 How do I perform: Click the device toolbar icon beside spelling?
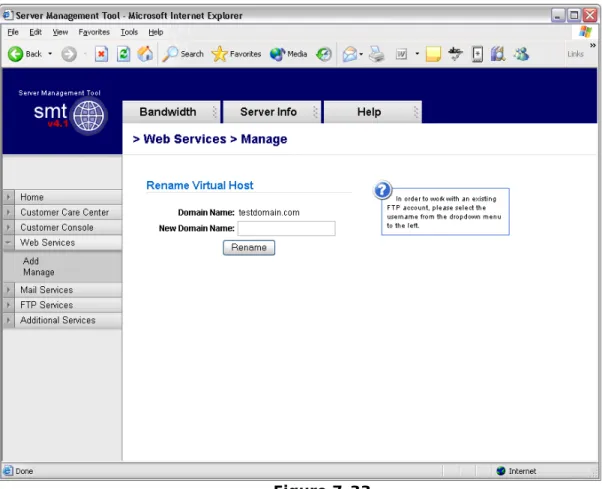coord(477,54)
